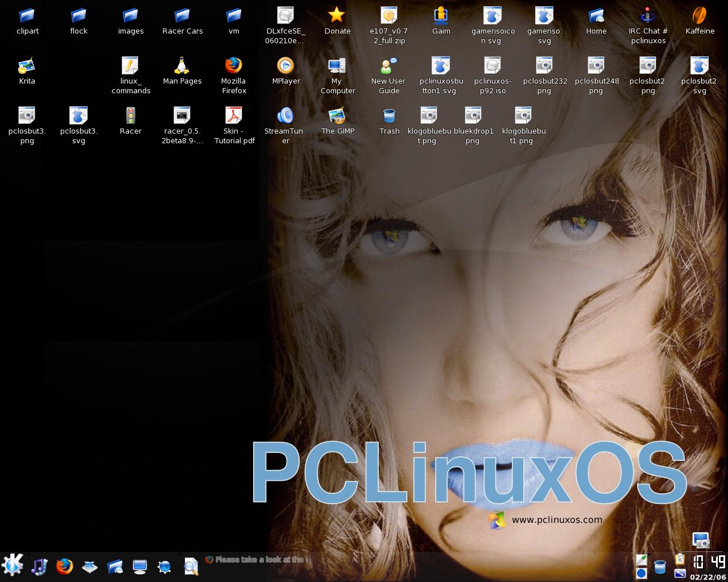Launch Firefox from the panel
Screen dimensions: 728x582
click(64, 566)
